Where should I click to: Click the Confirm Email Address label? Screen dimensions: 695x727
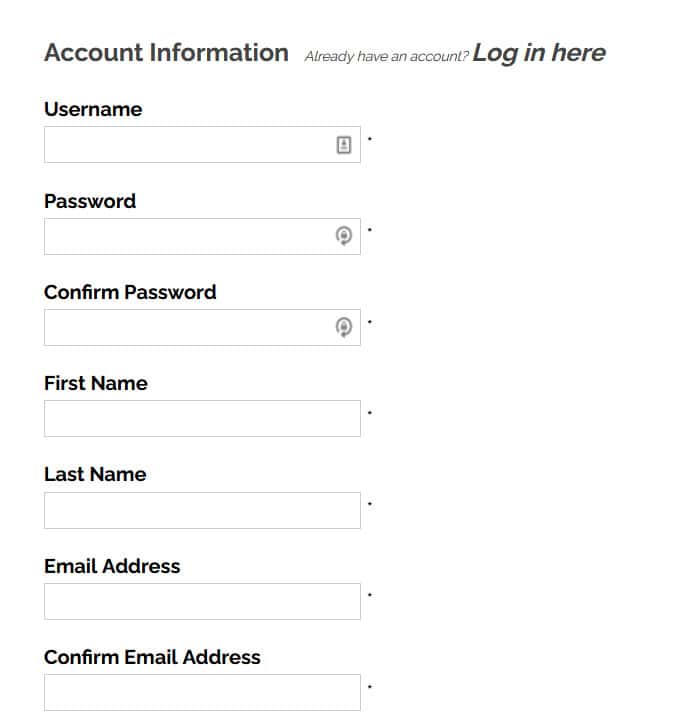[x=152, y=657]
